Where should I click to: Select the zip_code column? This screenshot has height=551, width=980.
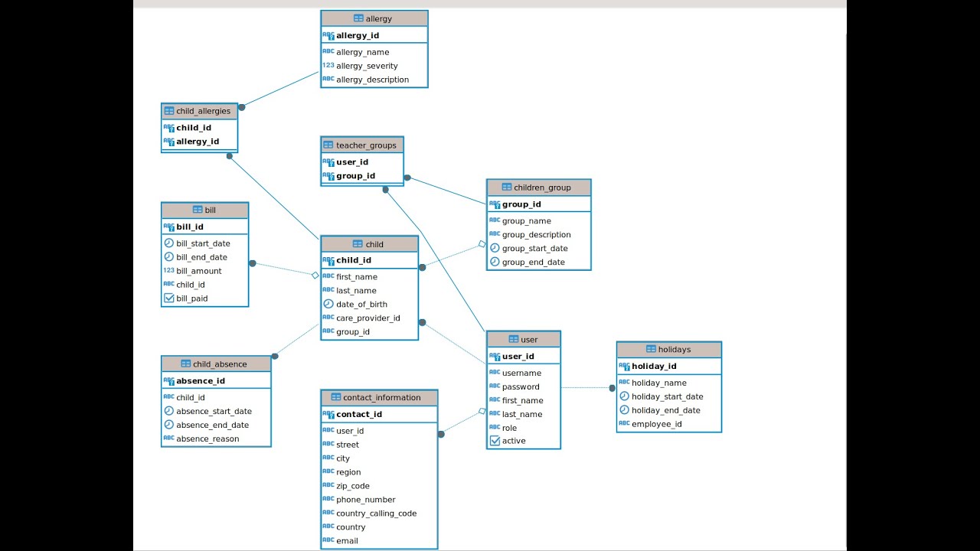(353, 486)
